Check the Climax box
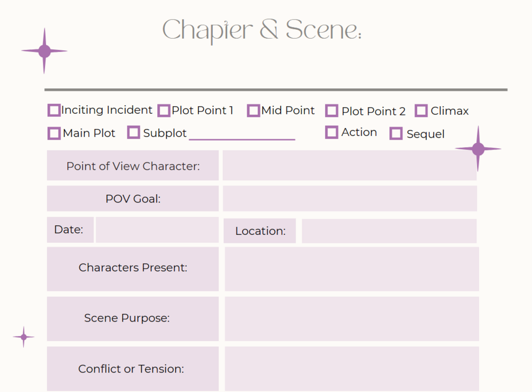532x392 pixels. 421,111
